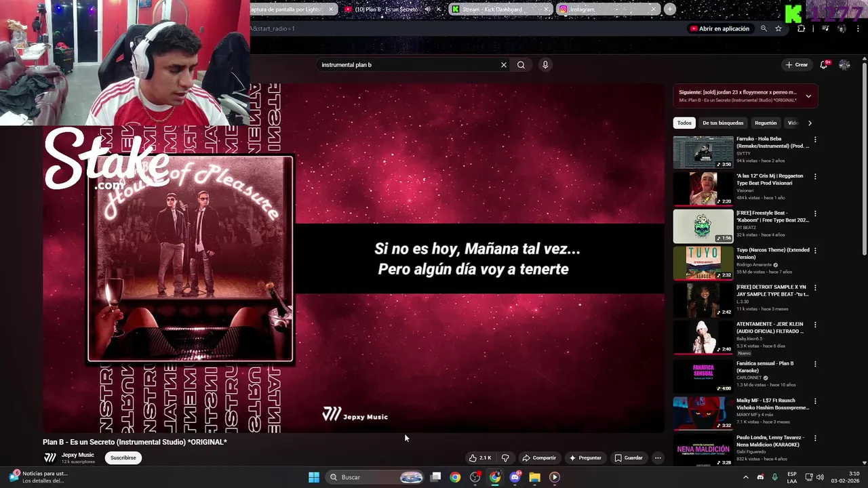Open Farruko - Hola Beba video thumbnail
Screen dimensions: 868x488
703,152
